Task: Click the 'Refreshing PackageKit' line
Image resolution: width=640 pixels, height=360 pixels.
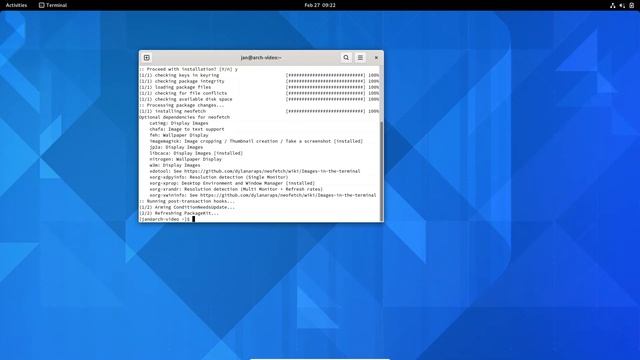Action: [x=179, y=213]
